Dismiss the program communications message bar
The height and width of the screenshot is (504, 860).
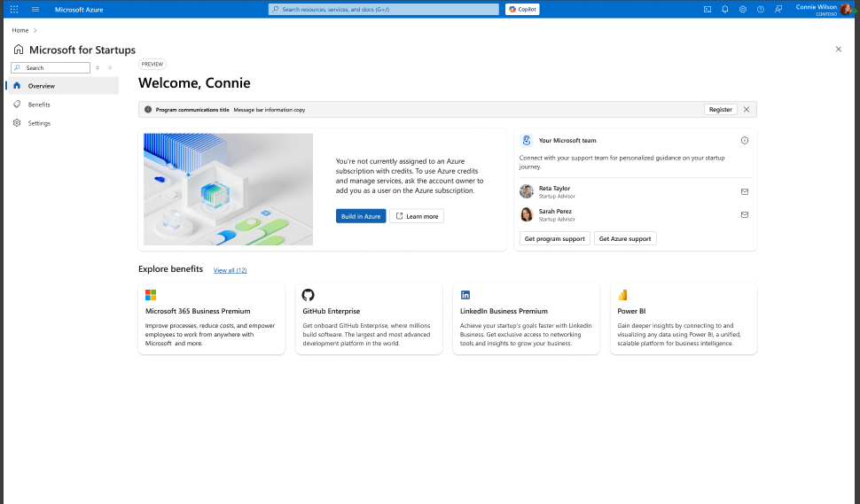pos(747,110)
